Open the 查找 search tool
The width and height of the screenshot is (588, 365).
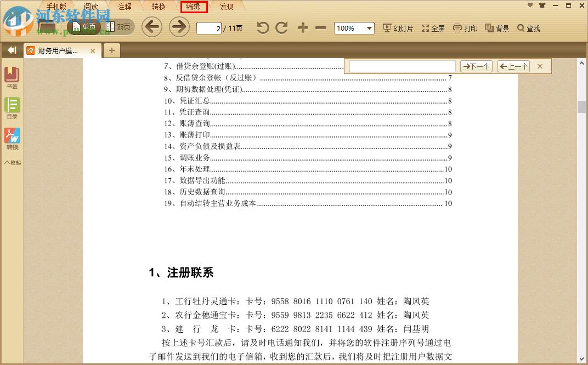(528, 28)
